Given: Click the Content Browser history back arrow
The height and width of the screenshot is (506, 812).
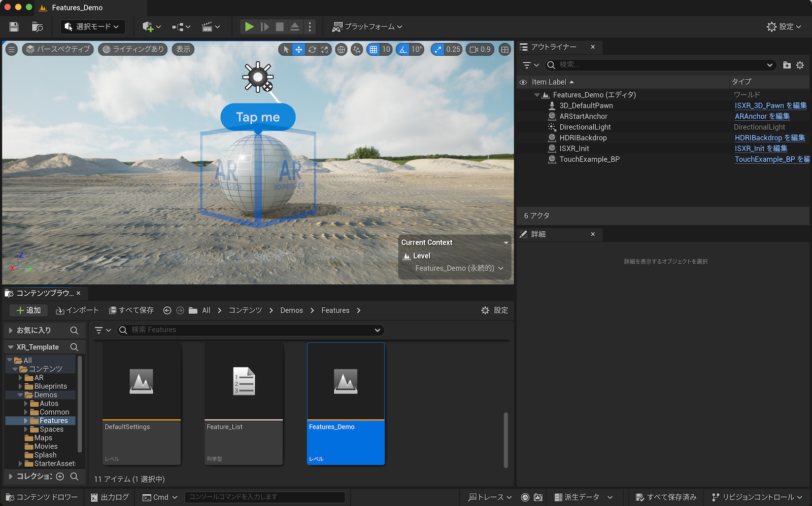Looking at the screenshot, I should (x=167, y=310).
